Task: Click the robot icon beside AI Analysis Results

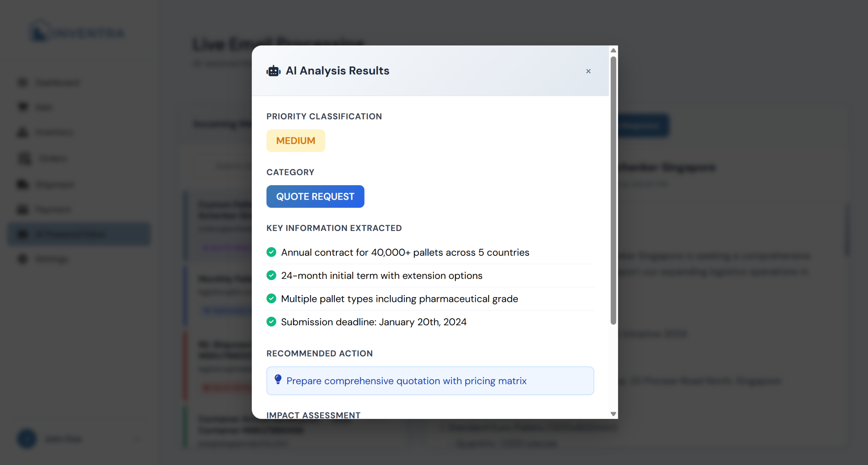Action: click(x=273, y=71)
